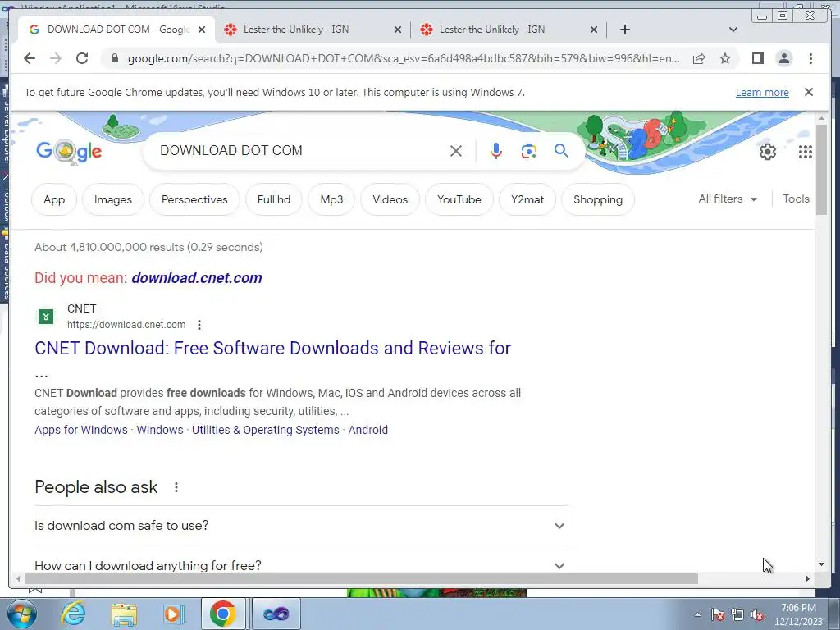Open Chrome three-dot menu
The width and height of the screenshot is (840, 630).
(810, 58)
